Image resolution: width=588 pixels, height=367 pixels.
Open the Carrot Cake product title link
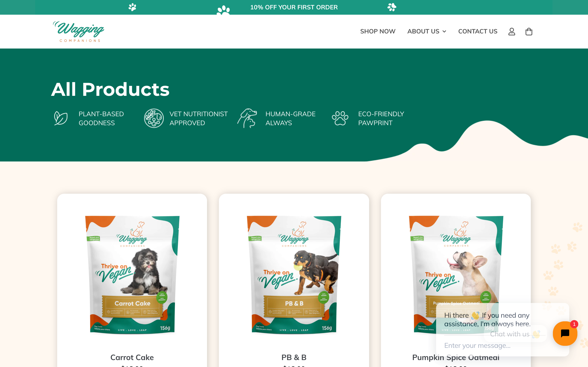[x=132, y=357]
